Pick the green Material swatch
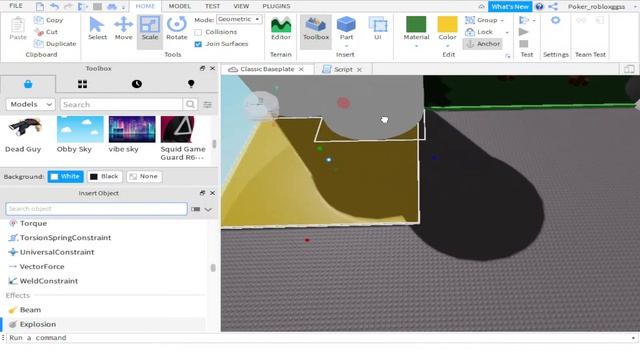The width and height of the screenshot is (640, 360). coord(416,24)
